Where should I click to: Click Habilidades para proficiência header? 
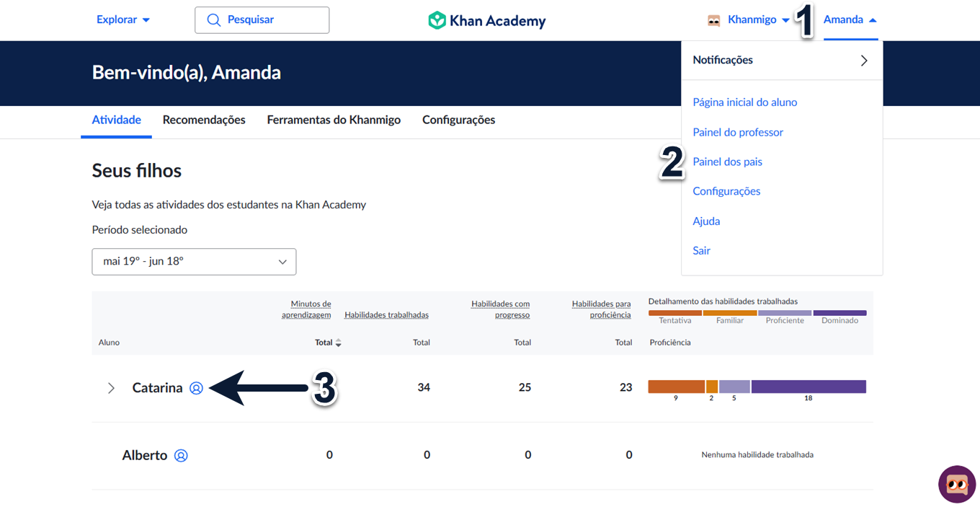click(602, 309)
